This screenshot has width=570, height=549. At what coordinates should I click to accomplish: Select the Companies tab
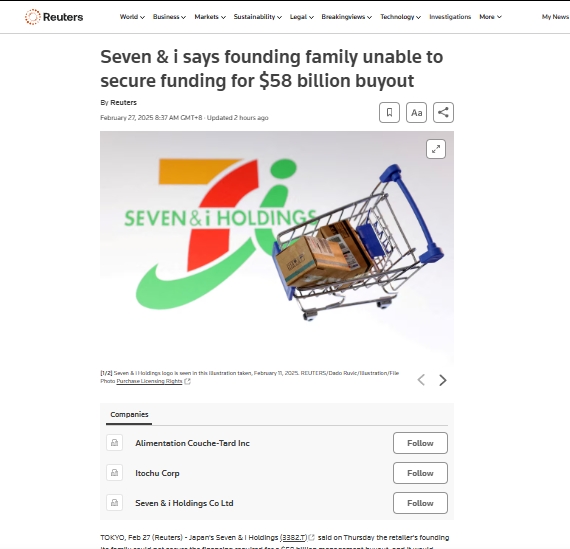(x=129, y=414)
